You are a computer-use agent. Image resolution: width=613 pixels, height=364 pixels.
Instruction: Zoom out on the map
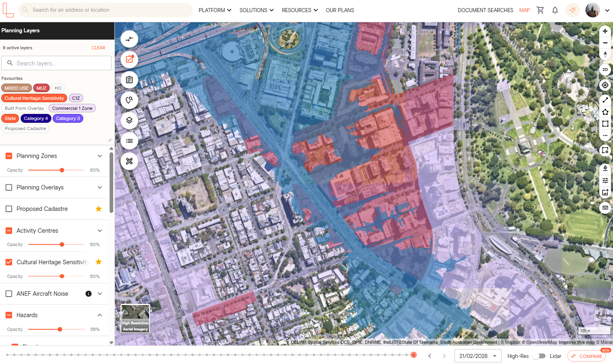pos(605,43)
